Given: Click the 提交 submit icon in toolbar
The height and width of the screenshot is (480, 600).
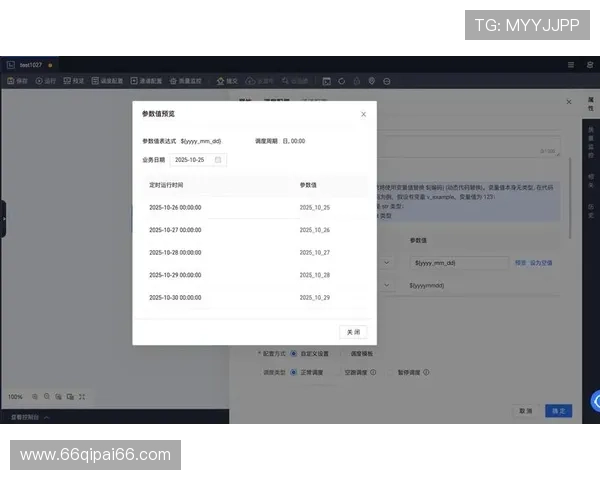Looking at the screenshot, I should pyautogui.click(x=220, y=81).
